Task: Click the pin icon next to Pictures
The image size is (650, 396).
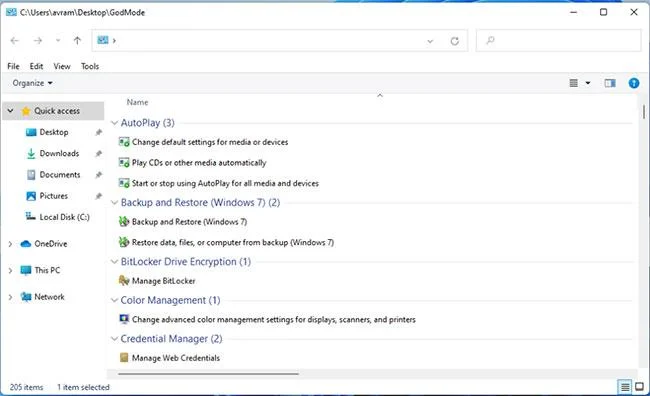Action: pos(98,196)
